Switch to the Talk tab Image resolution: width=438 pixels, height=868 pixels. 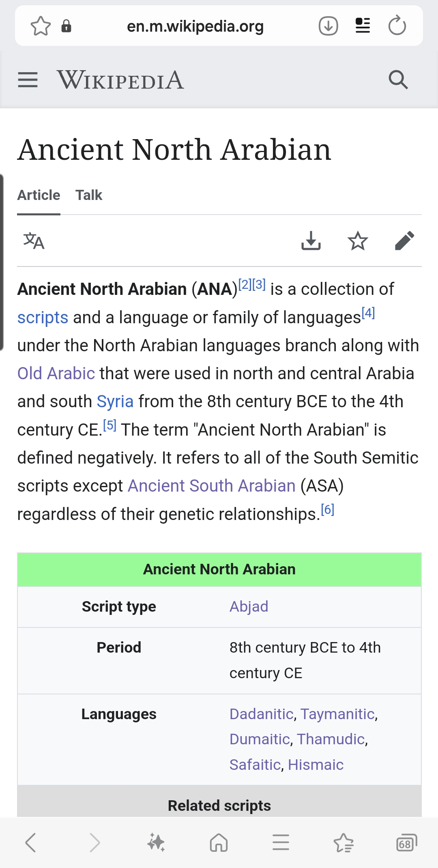click(89, 196)
